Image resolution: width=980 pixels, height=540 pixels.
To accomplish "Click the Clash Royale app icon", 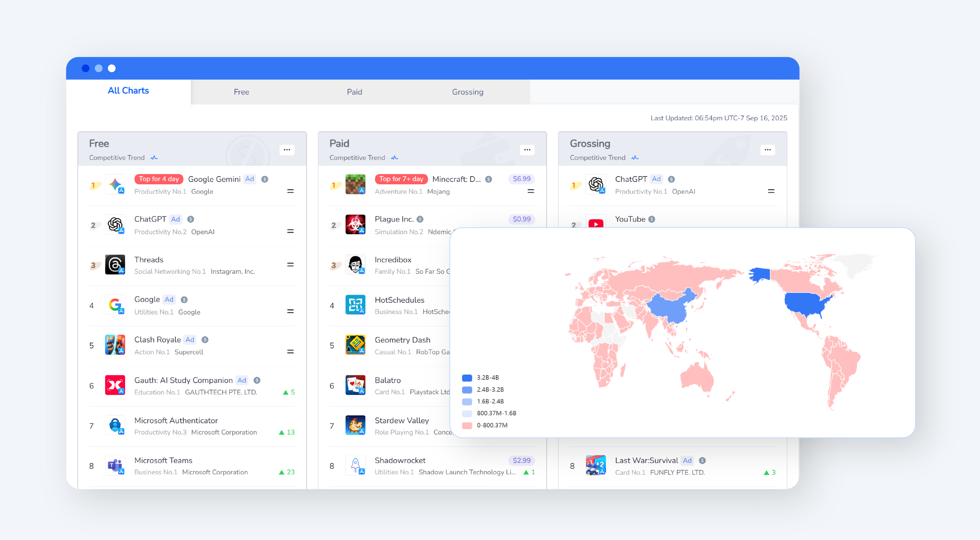I will tap(115, 345).
